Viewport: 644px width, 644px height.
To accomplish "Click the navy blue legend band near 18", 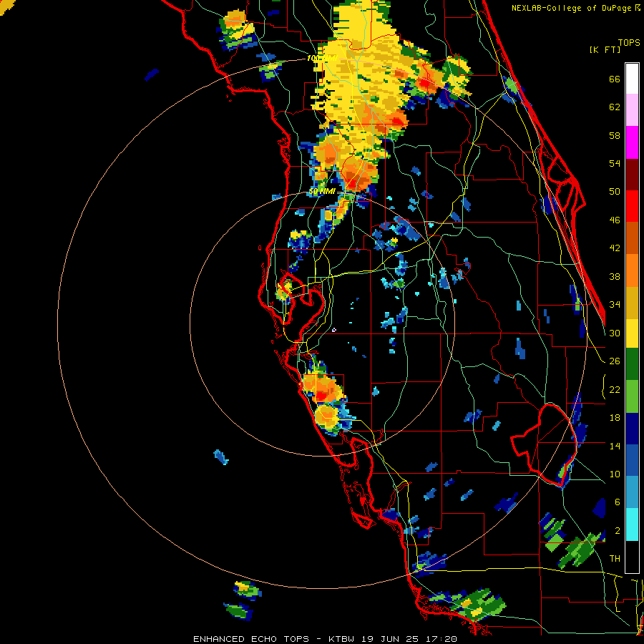I will pos(632,429).
